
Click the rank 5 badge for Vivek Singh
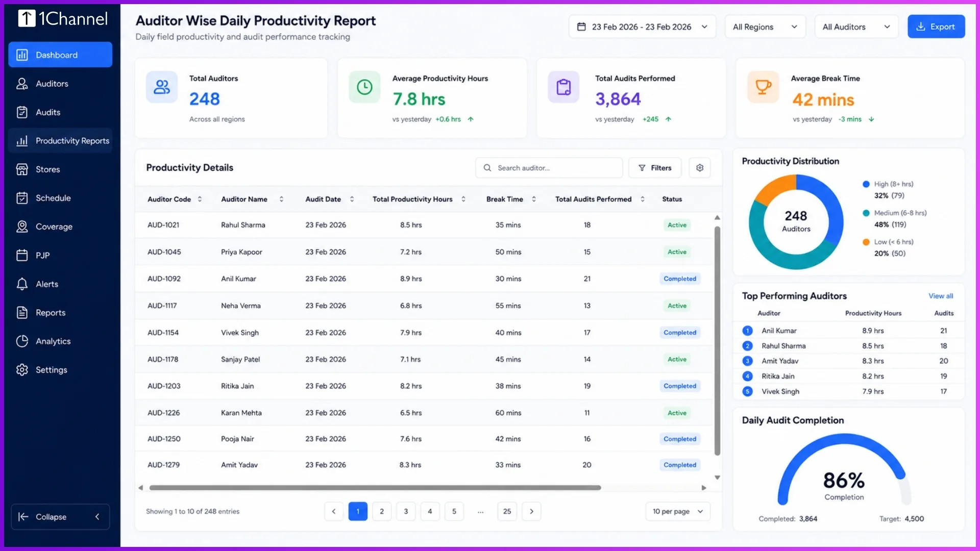(x=747, y=391)
